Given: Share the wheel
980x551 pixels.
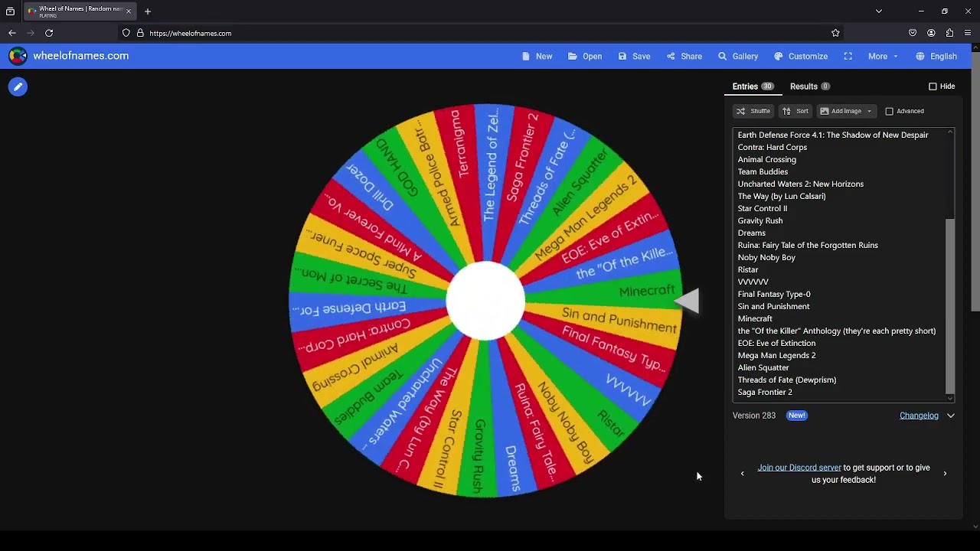Looking at the screenshot, I should point(684,56).
